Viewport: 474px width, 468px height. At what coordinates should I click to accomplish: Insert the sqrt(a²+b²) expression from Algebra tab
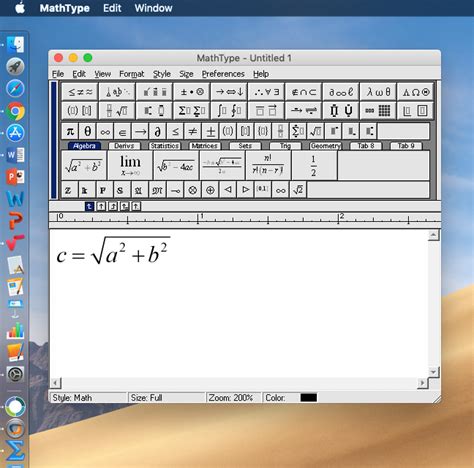[x=84, y=165]
